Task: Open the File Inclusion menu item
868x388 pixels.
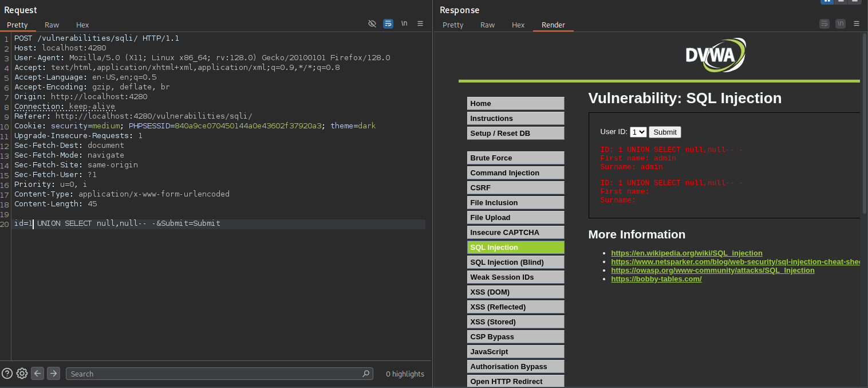Action: (516, 202)
